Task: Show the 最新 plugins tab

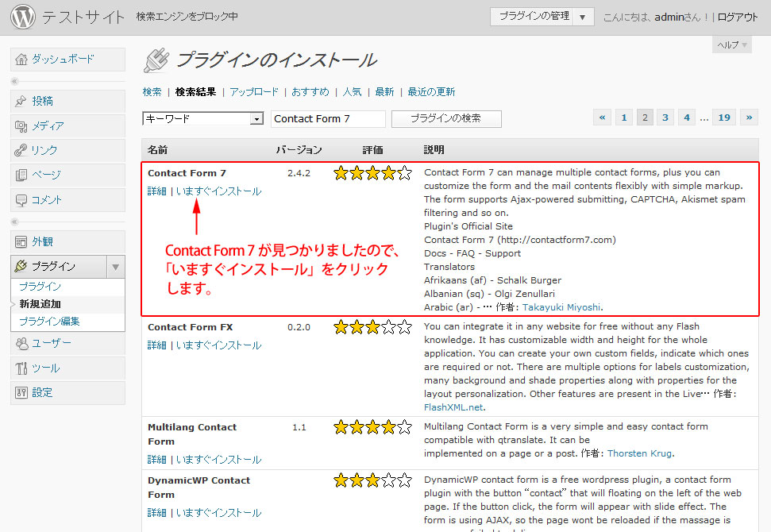Action: tap(384, 92)
